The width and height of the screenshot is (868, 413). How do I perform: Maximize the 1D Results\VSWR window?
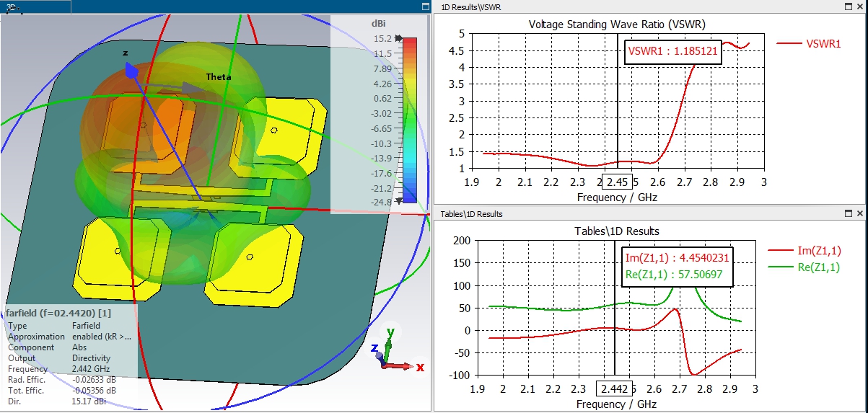coord(849,6)
